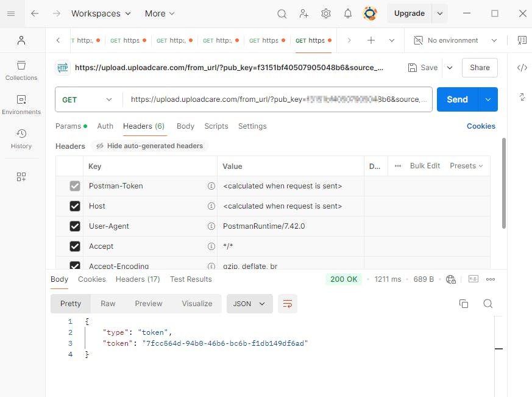Open the Save options arrow
532x397 pixels.
[x=450, y=68]
